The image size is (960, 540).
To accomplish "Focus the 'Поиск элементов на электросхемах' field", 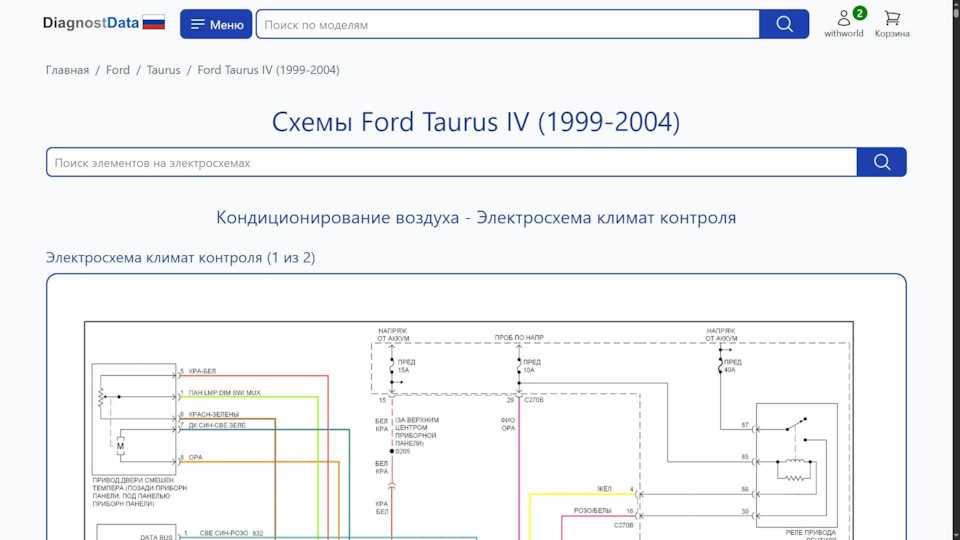I will 452,162.
